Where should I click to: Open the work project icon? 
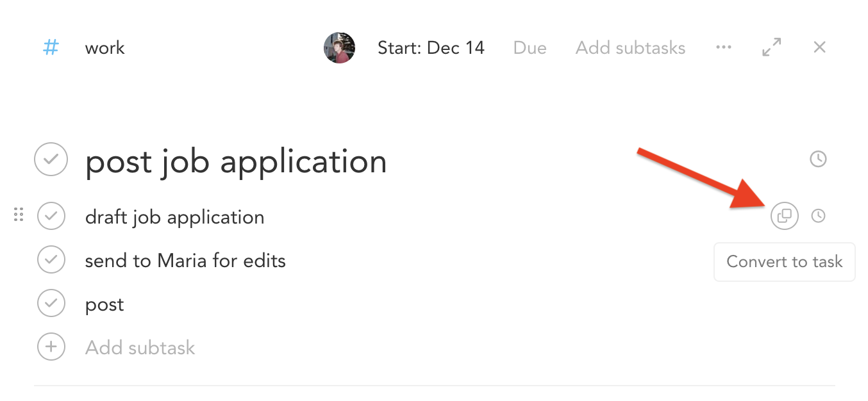[51, 47]
